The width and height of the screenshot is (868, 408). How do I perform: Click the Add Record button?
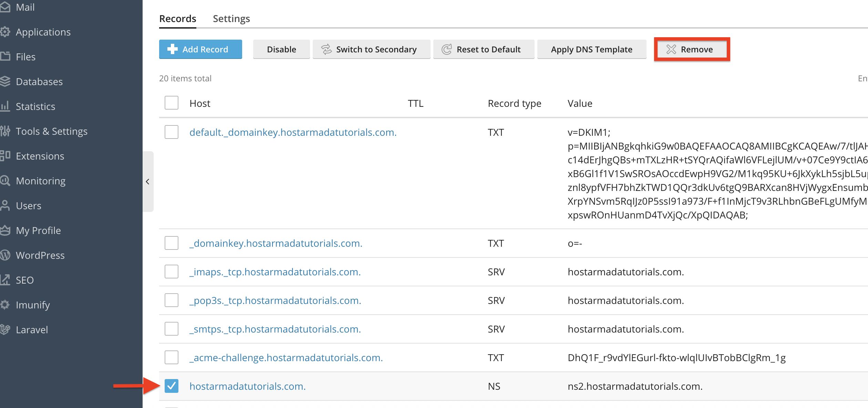[x=200, y=49]
